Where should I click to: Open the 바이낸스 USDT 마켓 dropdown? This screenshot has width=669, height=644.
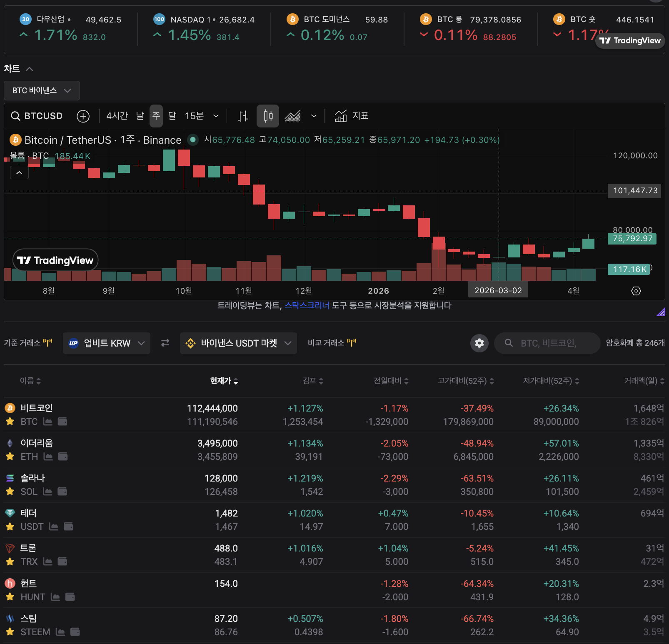[x=238, y=343]
